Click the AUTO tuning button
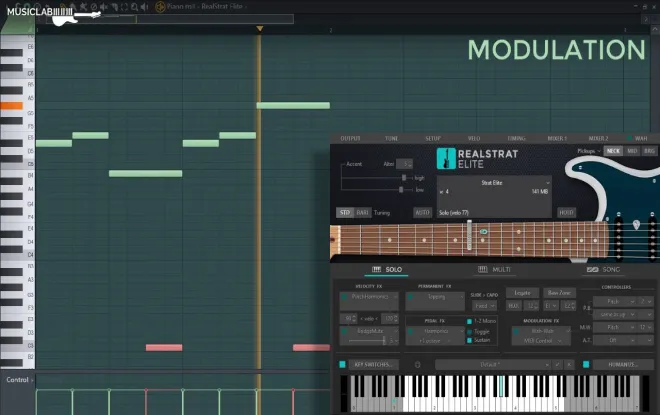 (x=422, y=213)
